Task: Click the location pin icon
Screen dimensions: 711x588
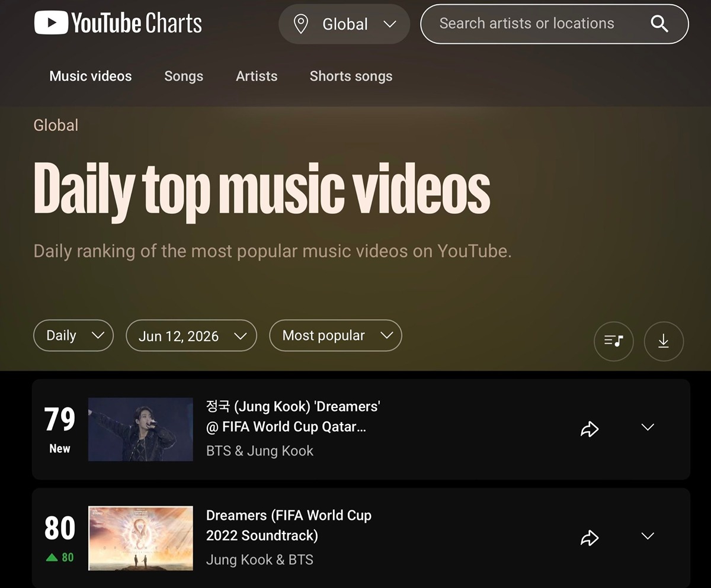Action: point(301,24)
